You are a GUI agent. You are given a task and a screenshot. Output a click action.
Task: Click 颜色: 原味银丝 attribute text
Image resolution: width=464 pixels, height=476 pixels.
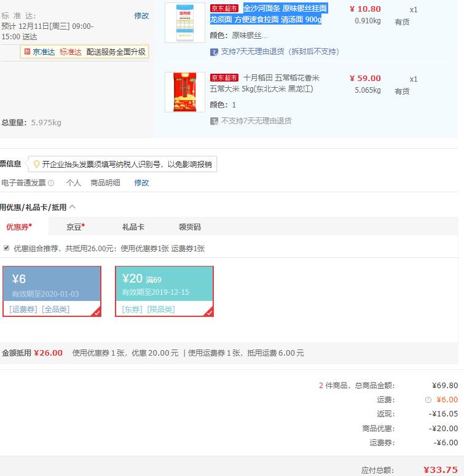[238, 36]
